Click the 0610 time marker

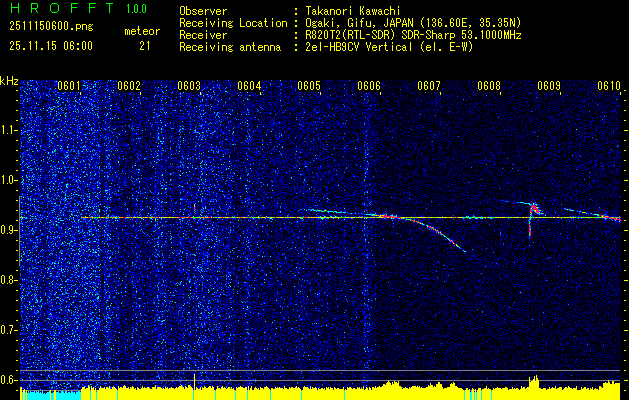(609, 85)
